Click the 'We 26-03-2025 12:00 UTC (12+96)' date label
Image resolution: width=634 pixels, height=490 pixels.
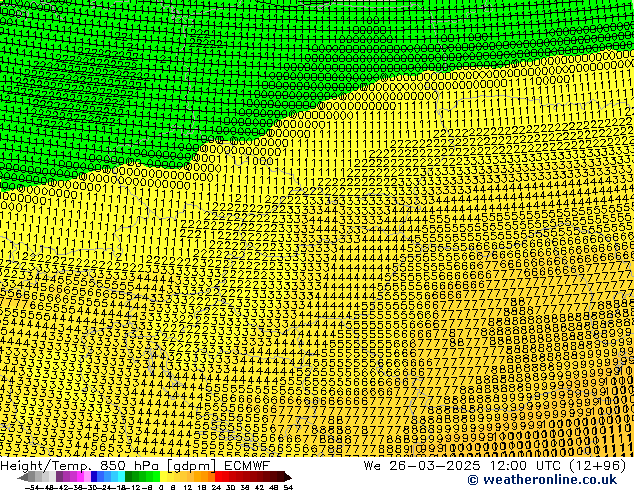coord(495,466)
